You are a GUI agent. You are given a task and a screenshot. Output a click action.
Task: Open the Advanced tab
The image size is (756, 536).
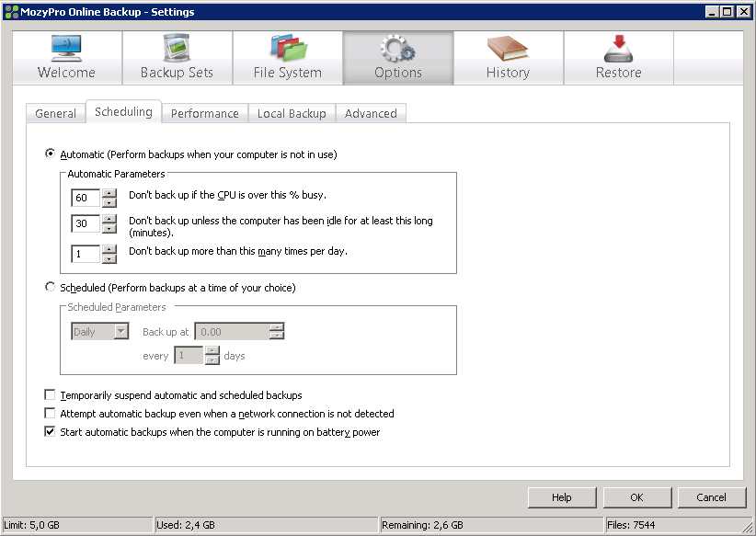(x=371, y=113)
